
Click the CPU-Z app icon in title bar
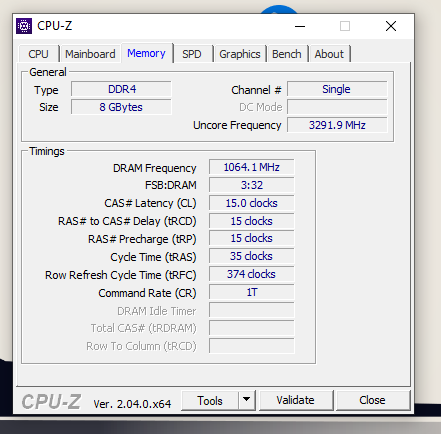[24, 26]
